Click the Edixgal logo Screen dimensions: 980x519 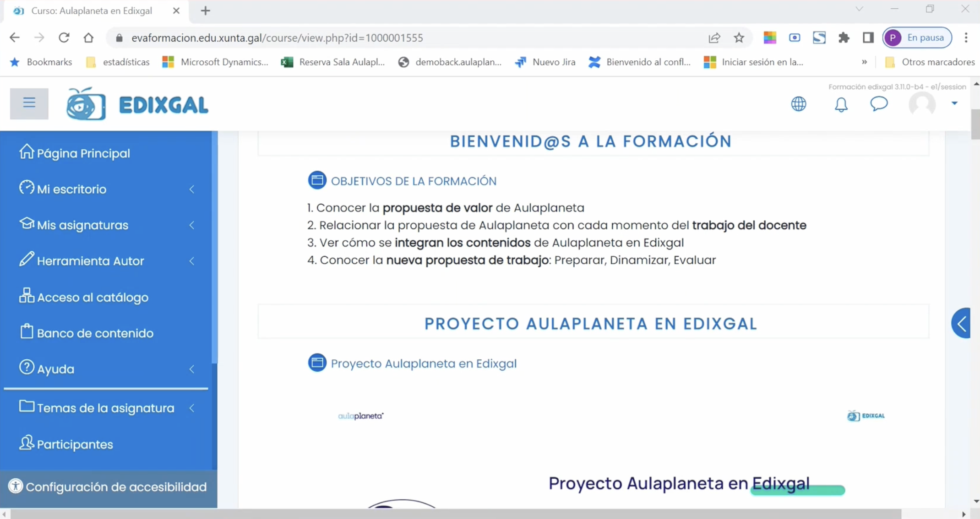point(137,104)
